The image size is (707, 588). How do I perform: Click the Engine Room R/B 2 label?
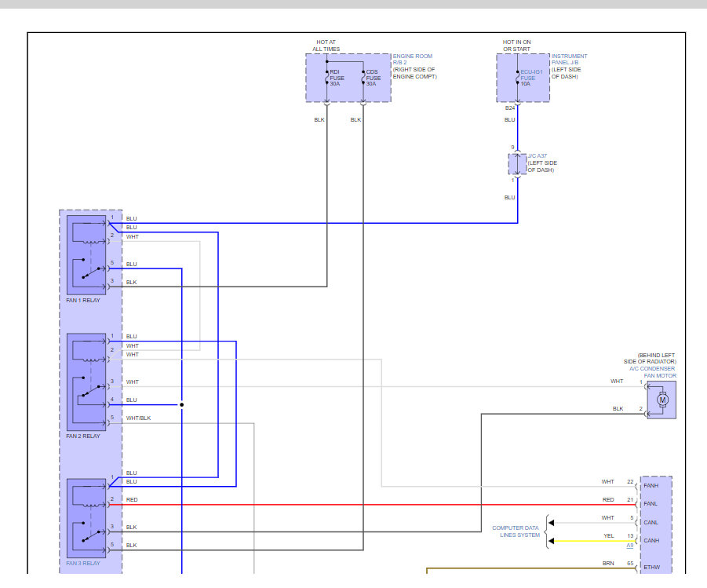click(414, 66)
